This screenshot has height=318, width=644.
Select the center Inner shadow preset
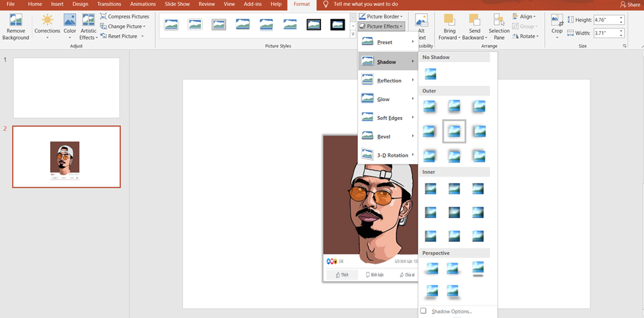click(x=454, y=212)
